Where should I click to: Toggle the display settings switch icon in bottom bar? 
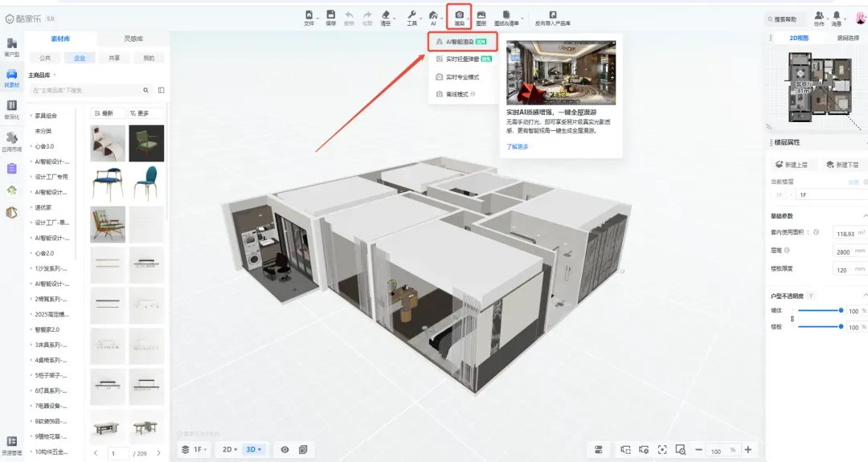tap(599, 450)
